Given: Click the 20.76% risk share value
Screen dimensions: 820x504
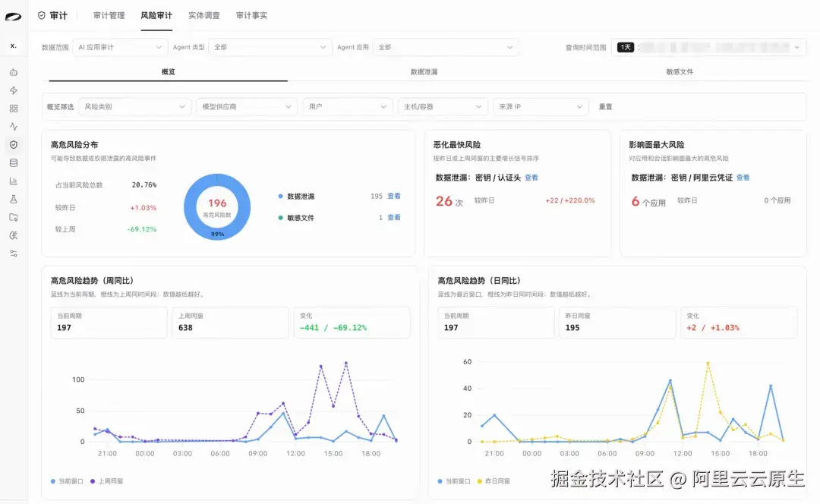Looking at the screenshot, I should pyautogui.click(x=143, y=185).
